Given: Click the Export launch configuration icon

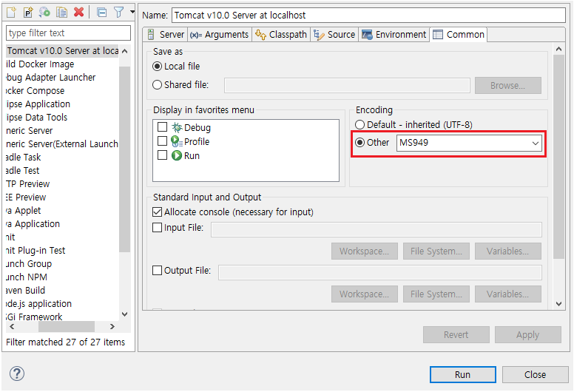Looking at the screenshot, I should pyautogui.click(x=44, y=13).
